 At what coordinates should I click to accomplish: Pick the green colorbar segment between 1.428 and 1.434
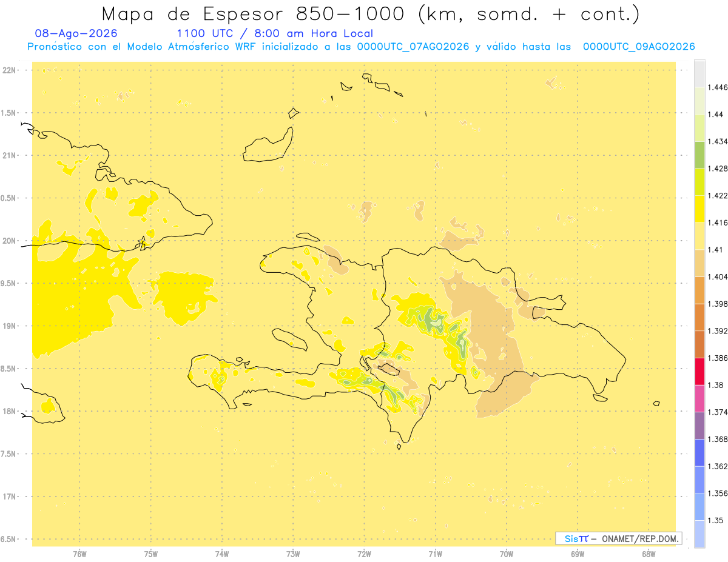699,155
